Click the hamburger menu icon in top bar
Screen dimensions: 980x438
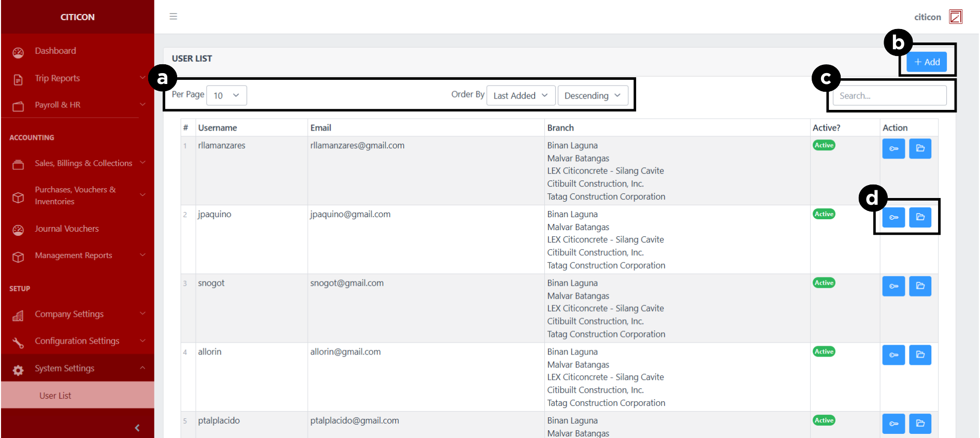174,17
